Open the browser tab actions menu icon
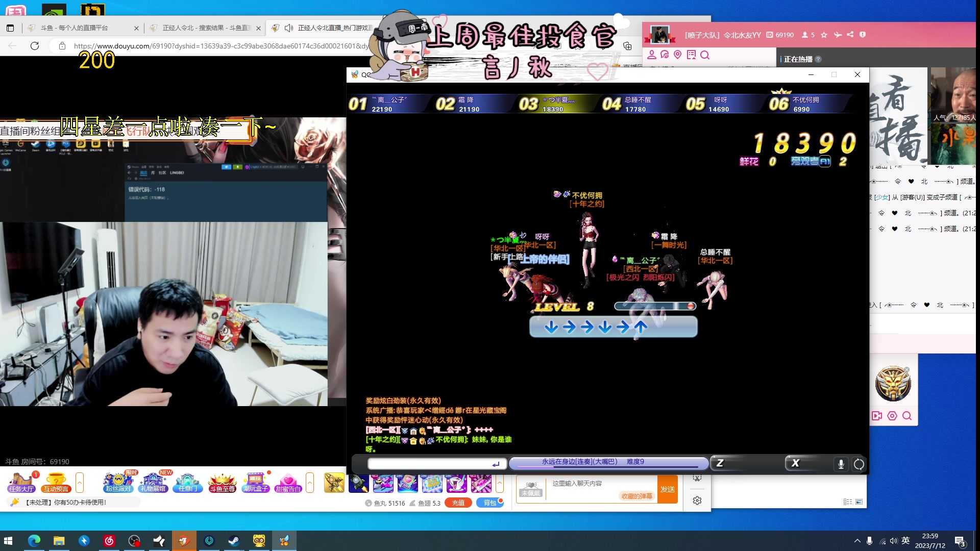 [x=10, y=28]
